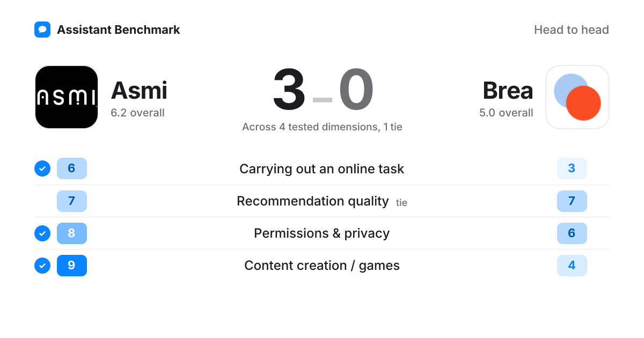
Task: Select Brea's score 3 badge
Action: click(x=572, y=168)
